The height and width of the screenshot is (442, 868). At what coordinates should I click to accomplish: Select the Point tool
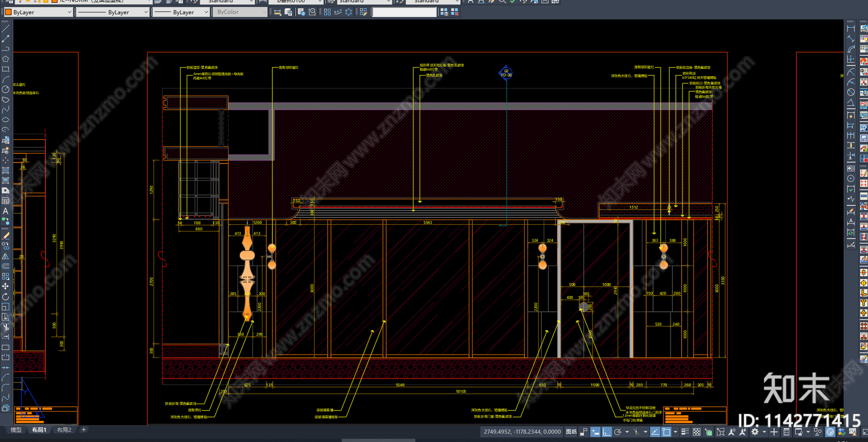pyautogui.click(x=5, y=160)
